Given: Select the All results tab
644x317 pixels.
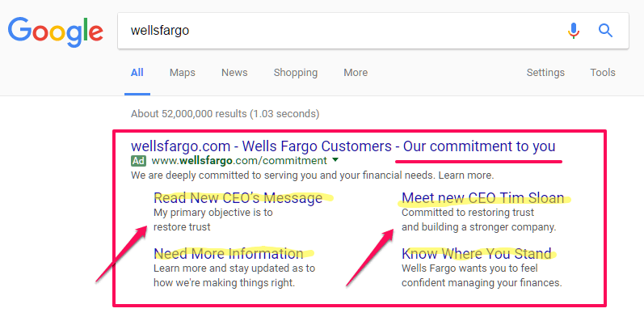Looking at the screenshot, I should (x=137, y=73).
